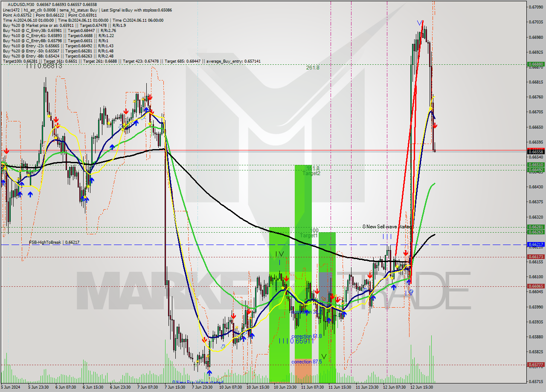Click '0 New Buy Wave started' annotation
Image resolution: width=546 pixels, height=392 pixels.
tap(198, 382)
